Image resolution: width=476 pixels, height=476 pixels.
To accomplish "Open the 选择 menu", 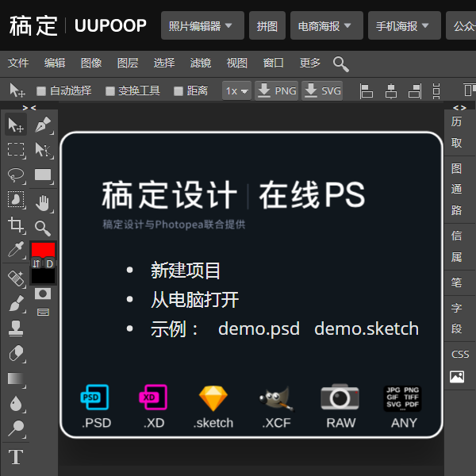I will (164, 63).
